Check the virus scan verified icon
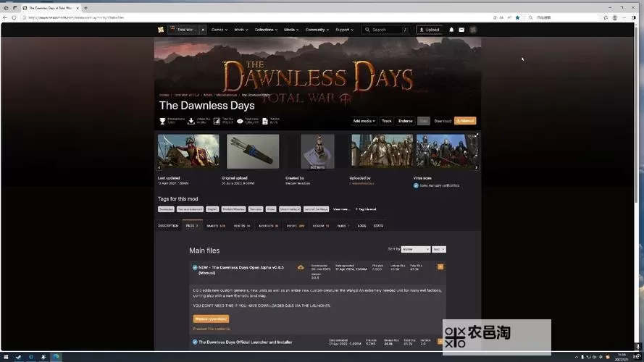 [x=416, y=185]
